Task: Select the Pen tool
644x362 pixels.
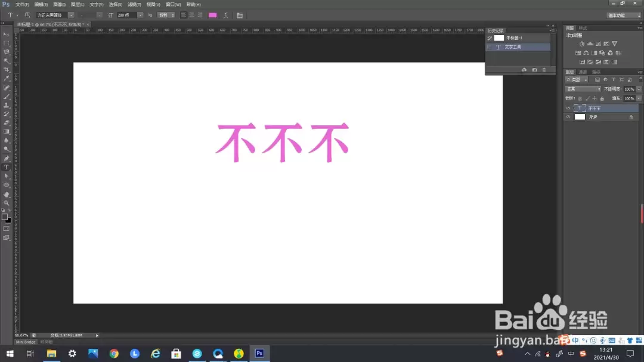Action: click(7, 158)
